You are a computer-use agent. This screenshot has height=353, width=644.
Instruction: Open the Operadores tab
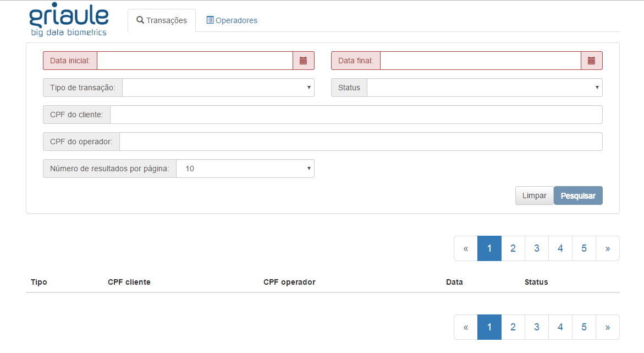click(232, 20)
